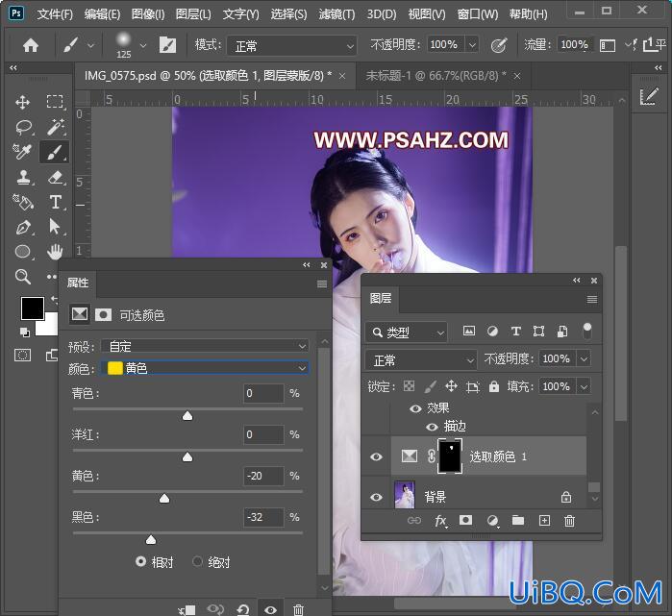Toggle visibility of 背景 layer

(x=376, y=497)
